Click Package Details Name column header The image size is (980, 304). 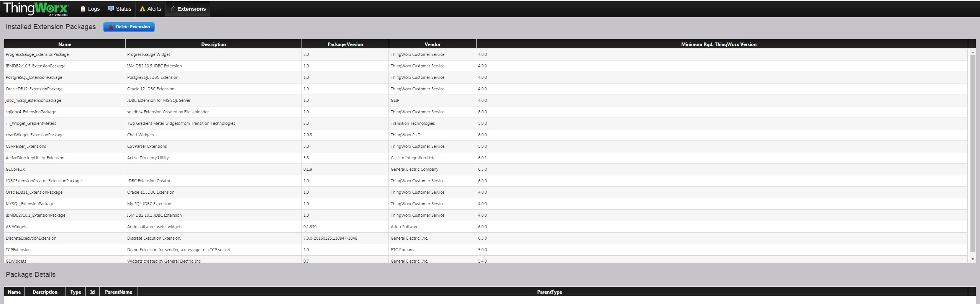click(14, 292)
